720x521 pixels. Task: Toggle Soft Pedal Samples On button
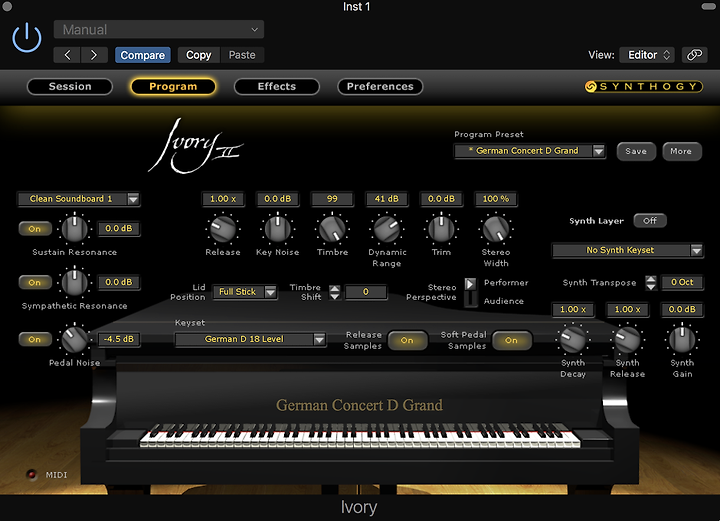(512, 340)
